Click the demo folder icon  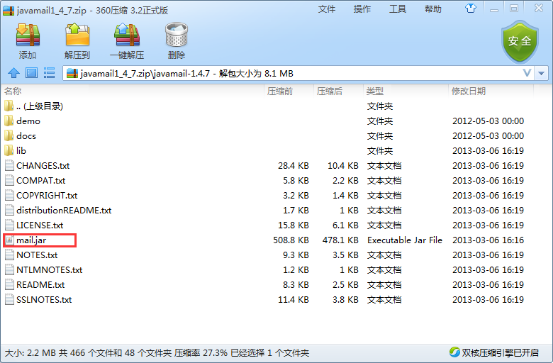[9, 121]
